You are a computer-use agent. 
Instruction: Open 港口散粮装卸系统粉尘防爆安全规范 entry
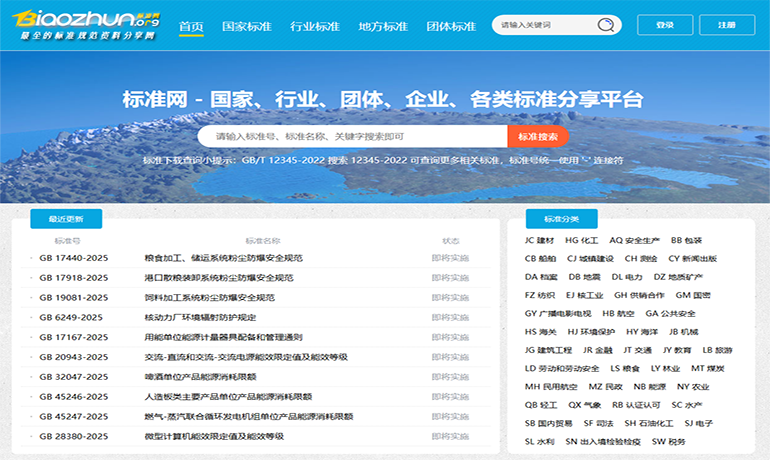219,278
